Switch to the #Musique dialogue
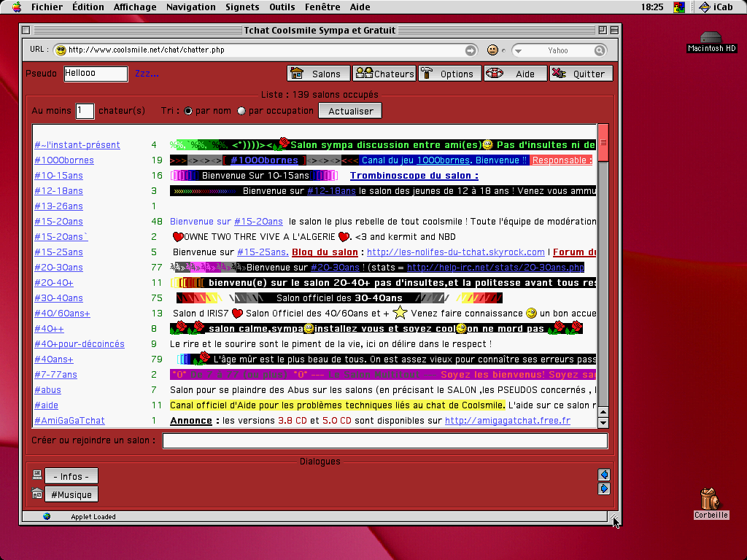The width and height of the screenshot is (747, 560). 71,495
